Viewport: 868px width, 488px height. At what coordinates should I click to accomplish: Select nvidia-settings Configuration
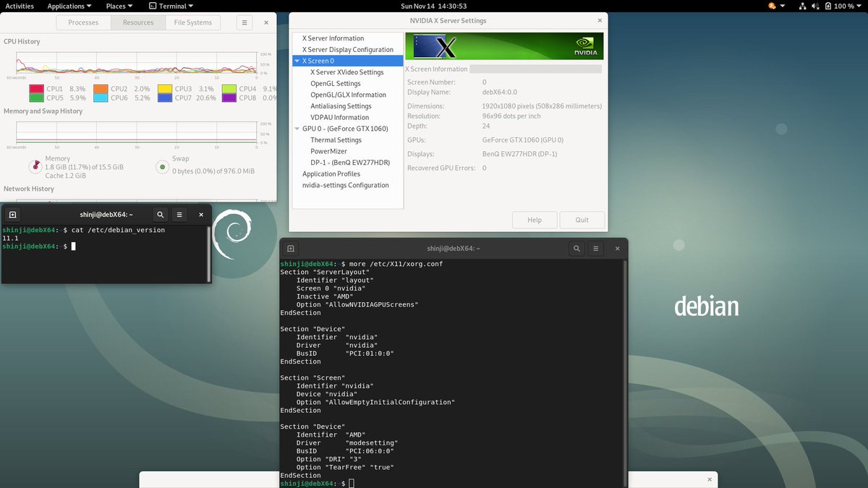[x=346, y=185]
